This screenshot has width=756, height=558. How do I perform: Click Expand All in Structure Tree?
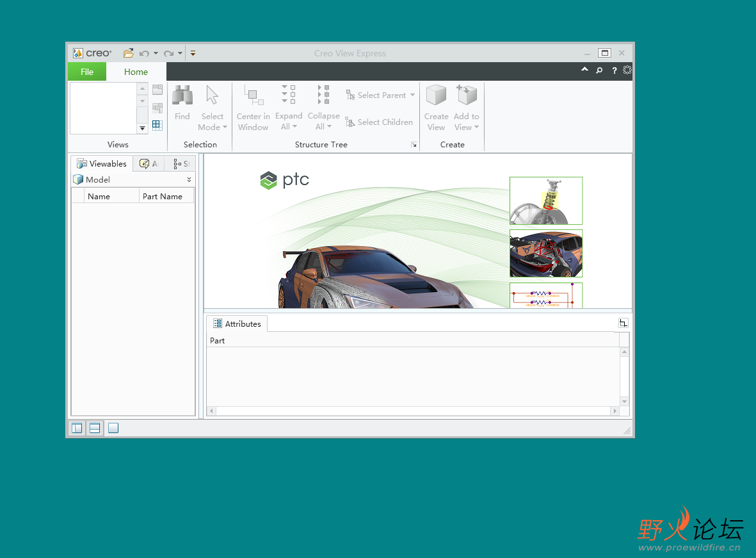(289, 108)
